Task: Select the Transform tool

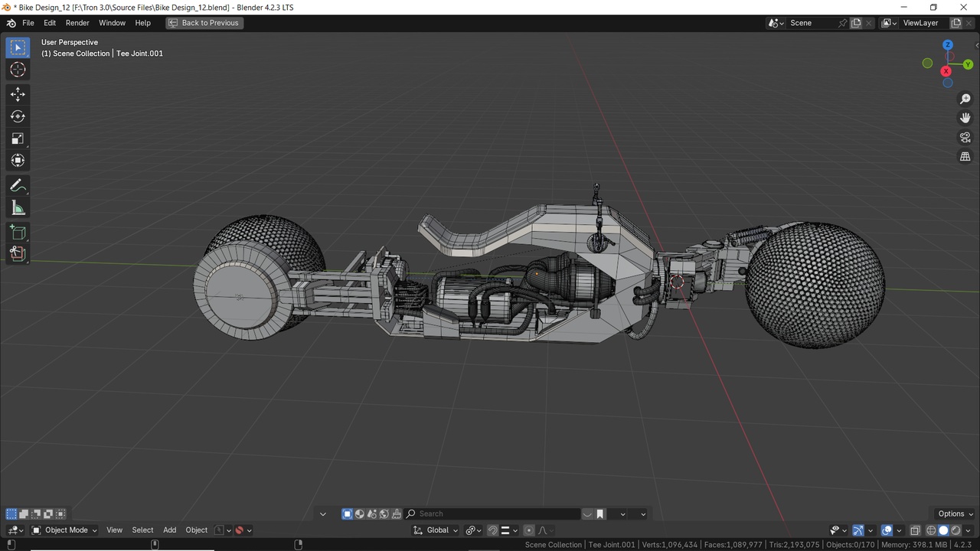Action: 18,161
